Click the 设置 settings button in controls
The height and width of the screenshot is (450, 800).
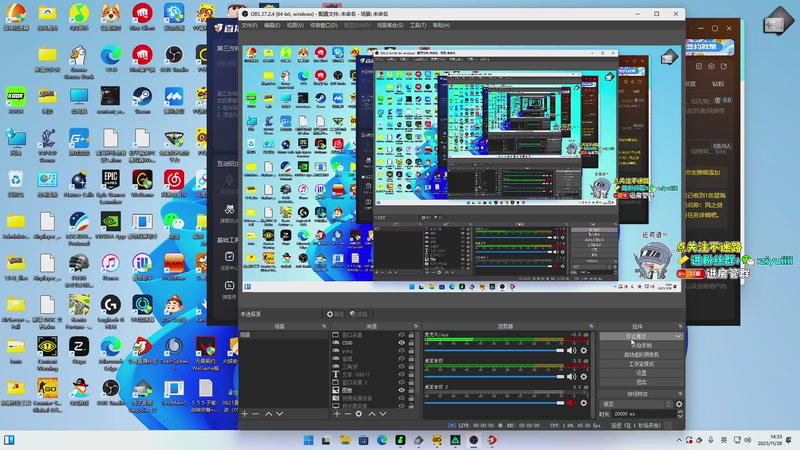click(641, 373)
